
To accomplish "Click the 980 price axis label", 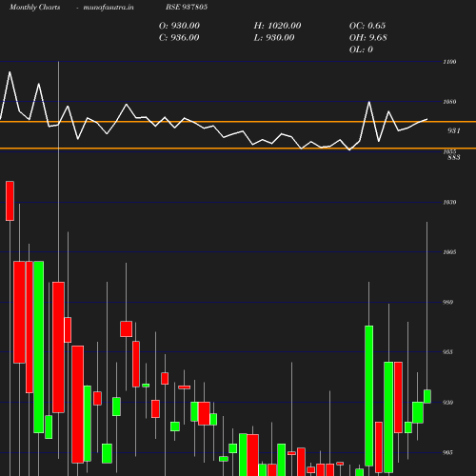I will pyautogui.click(x=447, y=302).
